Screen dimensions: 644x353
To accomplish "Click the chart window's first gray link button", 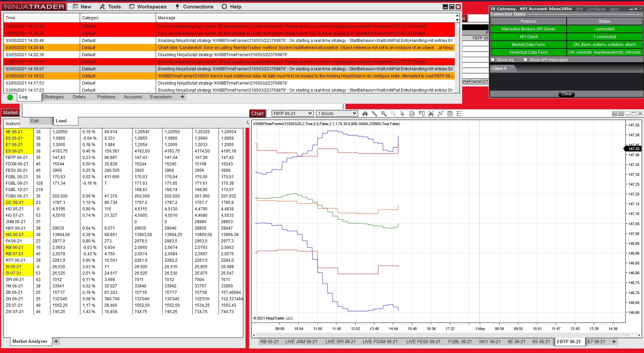I will click(615, 114).
